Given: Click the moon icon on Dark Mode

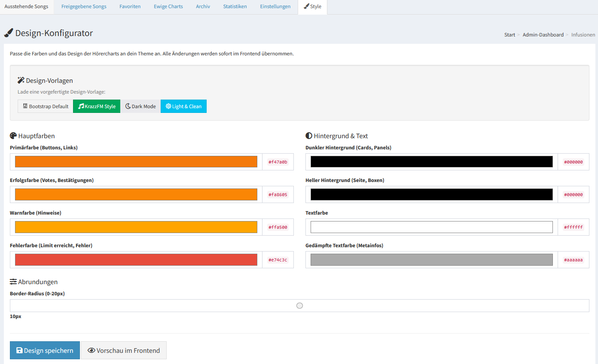Looking at the screenshot, I should click(128, 106).
